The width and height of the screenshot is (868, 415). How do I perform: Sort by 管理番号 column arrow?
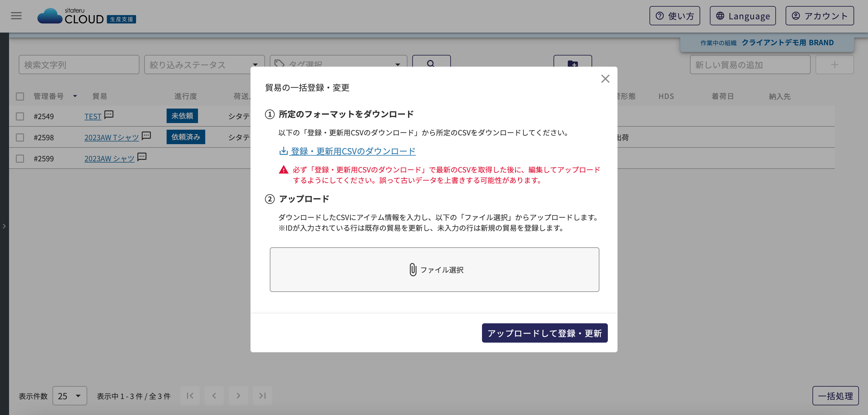pyautogui.click(x=75, y=96)
